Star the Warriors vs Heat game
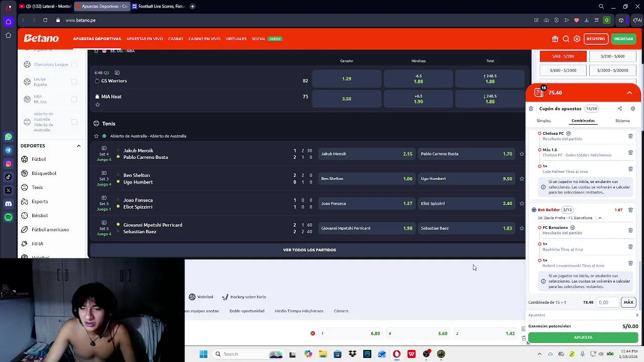Image resolution: width=644 pixels, height=362 pixels. click(x=98, y=105)
